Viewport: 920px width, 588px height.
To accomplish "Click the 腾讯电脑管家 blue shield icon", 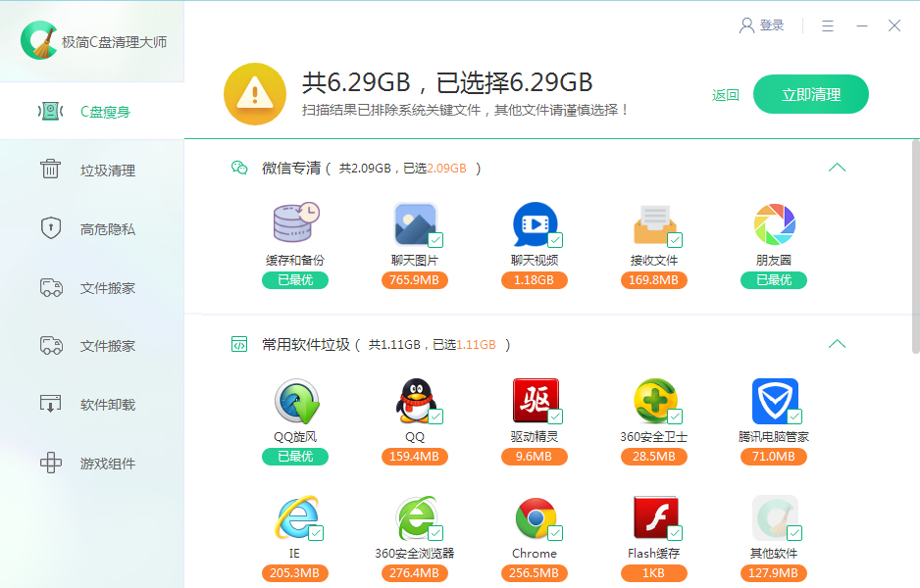I will (774, 401).
